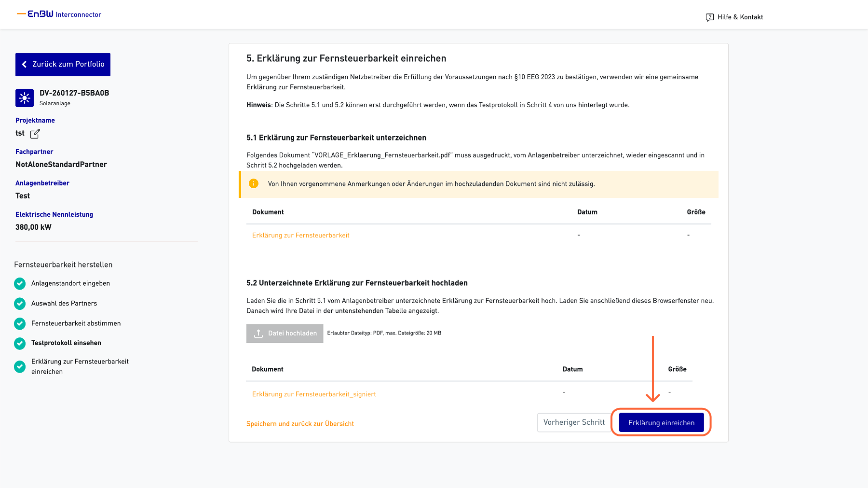
Task: Select Testprotokoll einsehen step in sidebar
Action: point(66,343)
